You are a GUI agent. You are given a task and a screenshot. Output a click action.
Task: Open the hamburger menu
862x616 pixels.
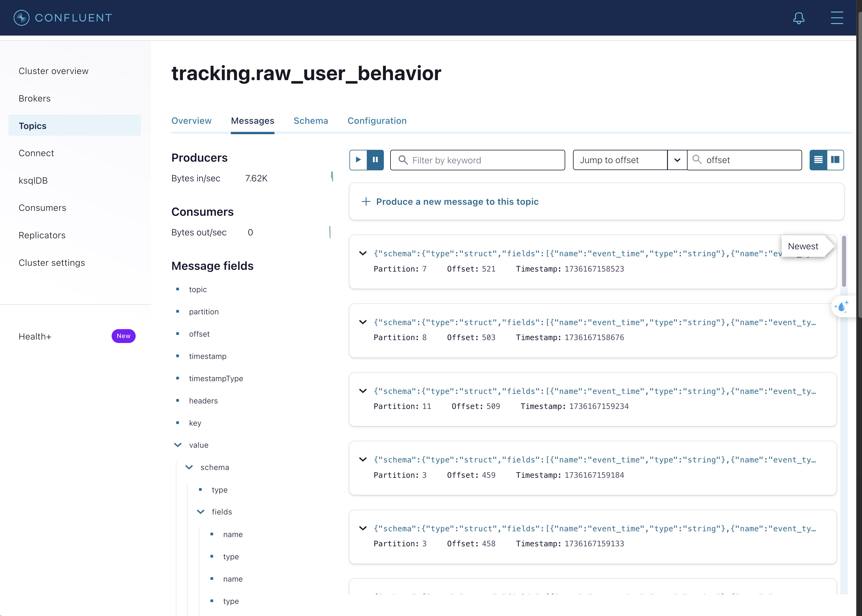click(837, 18)
